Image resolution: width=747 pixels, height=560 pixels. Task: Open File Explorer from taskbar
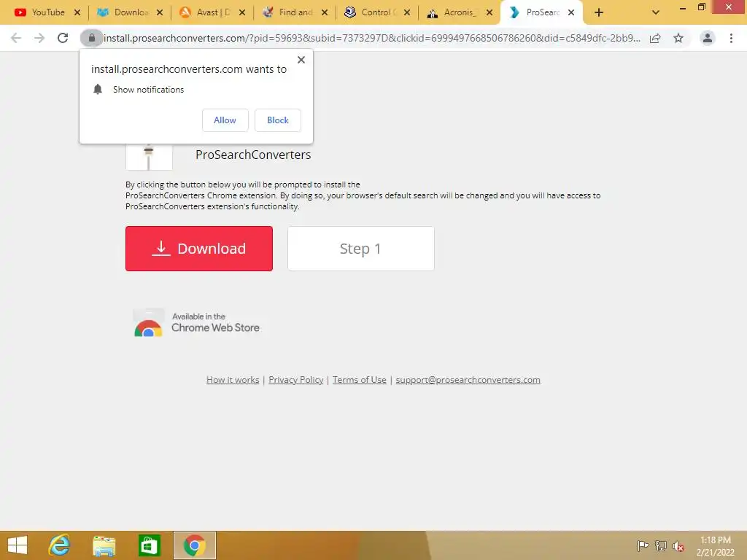[104, 545]
